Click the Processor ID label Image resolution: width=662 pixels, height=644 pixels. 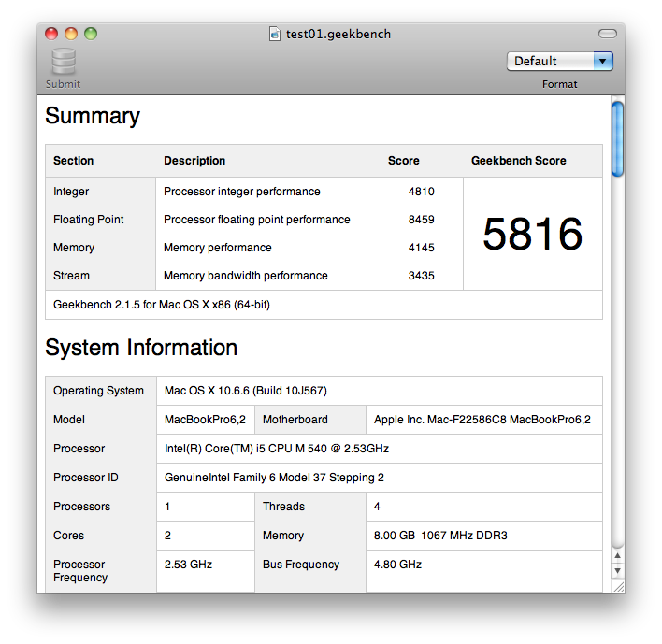(x=86, y=478)
